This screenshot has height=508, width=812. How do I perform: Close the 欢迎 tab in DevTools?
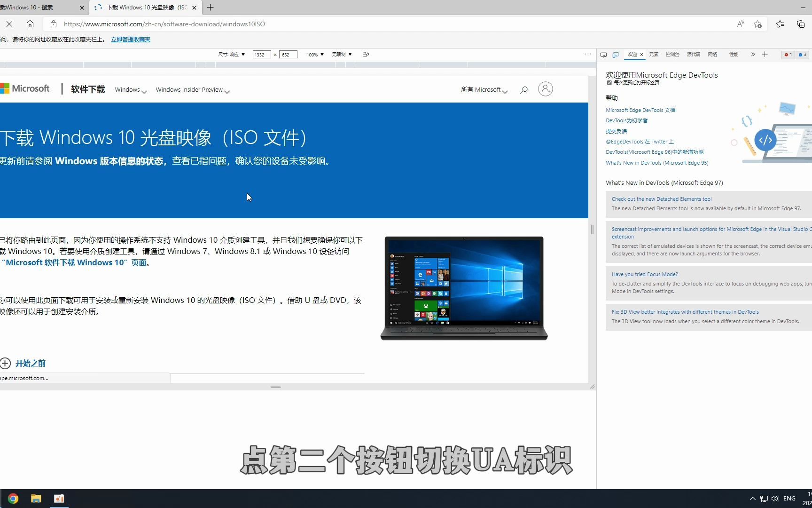click(x=641, y=55)
